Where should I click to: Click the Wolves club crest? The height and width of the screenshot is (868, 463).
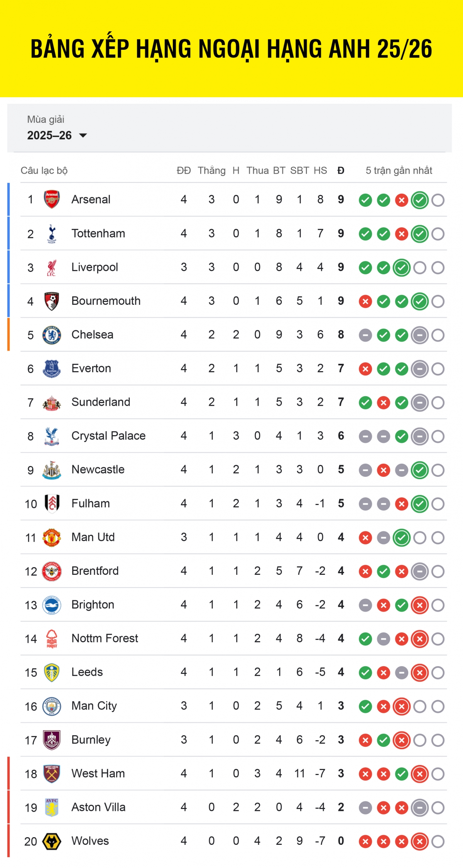tap(52, 841)
